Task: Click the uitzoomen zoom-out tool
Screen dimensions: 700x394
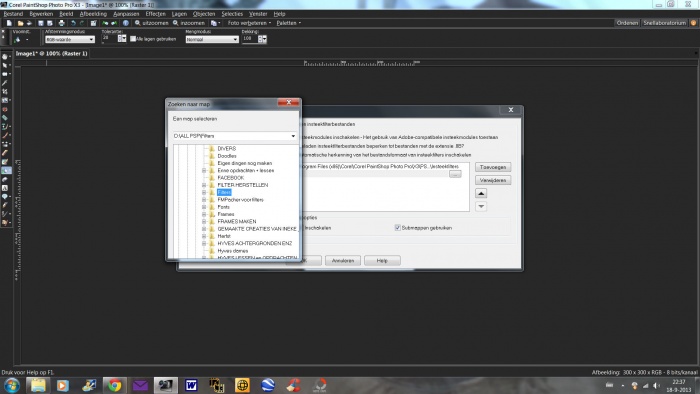Action: coord(152,23)
